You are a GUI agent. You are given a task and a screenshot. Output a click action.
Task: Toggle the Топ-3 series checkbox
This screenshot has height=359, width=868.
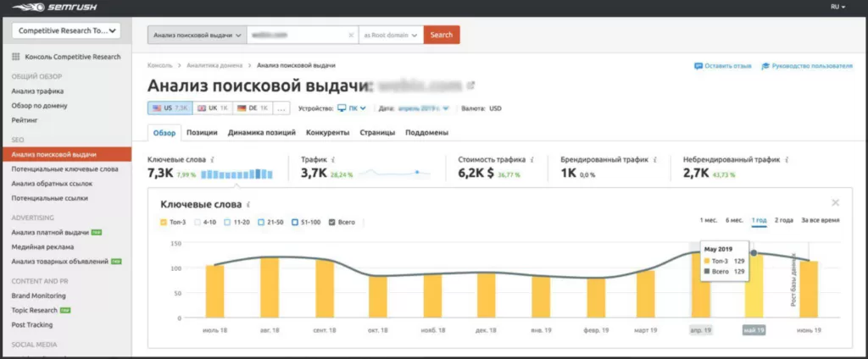164,223
